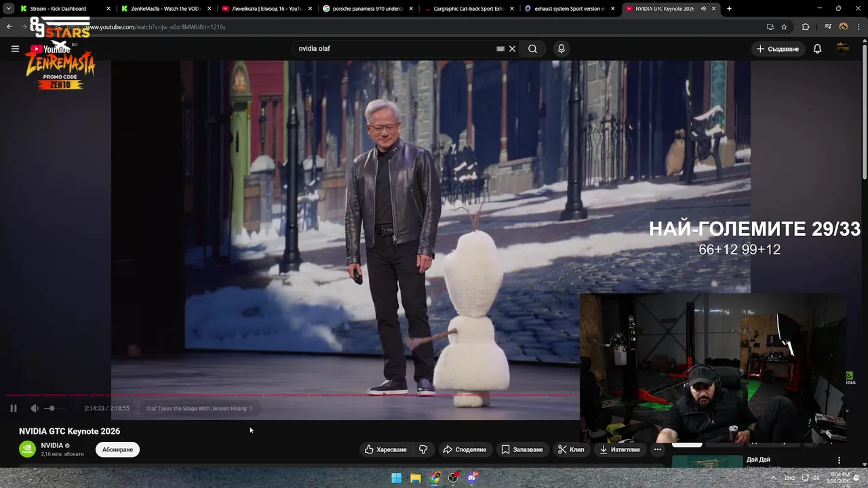Screen dimensions: 868x488
Task: Open the taskbar clock and date
Action: [x=840, y=478]
